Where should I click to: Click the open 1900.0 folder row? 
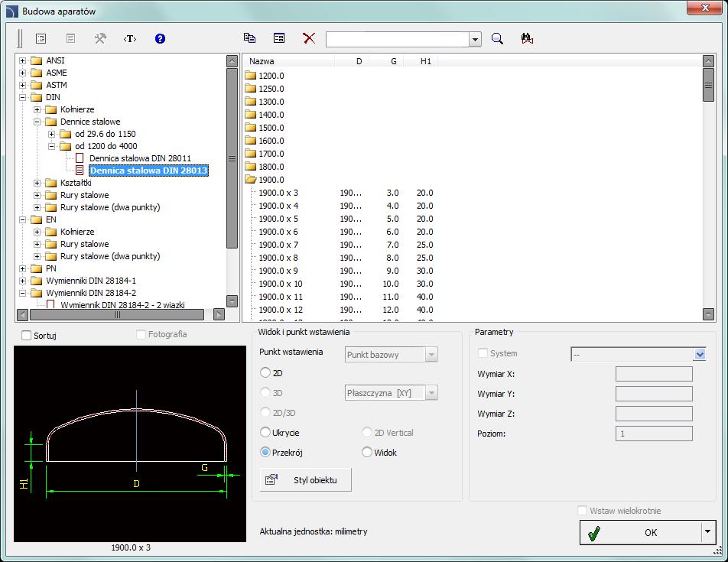(x=265, y=180)
